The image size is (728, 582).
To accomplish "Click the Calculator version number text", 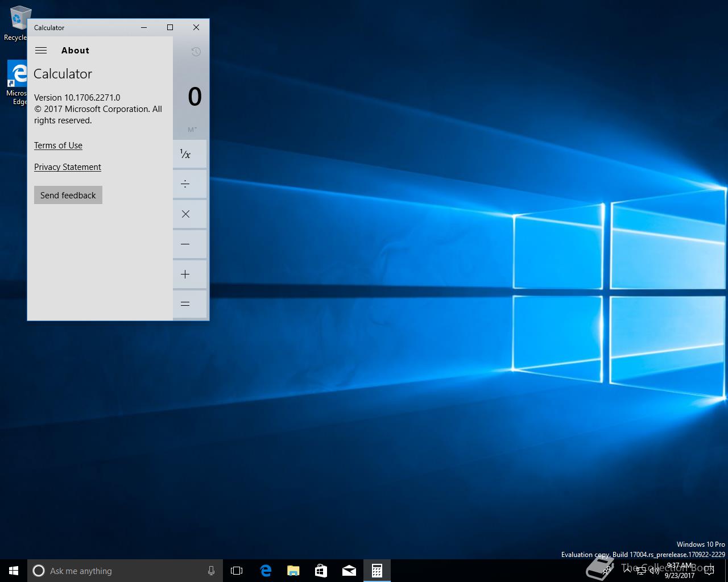I will (77, 98).
